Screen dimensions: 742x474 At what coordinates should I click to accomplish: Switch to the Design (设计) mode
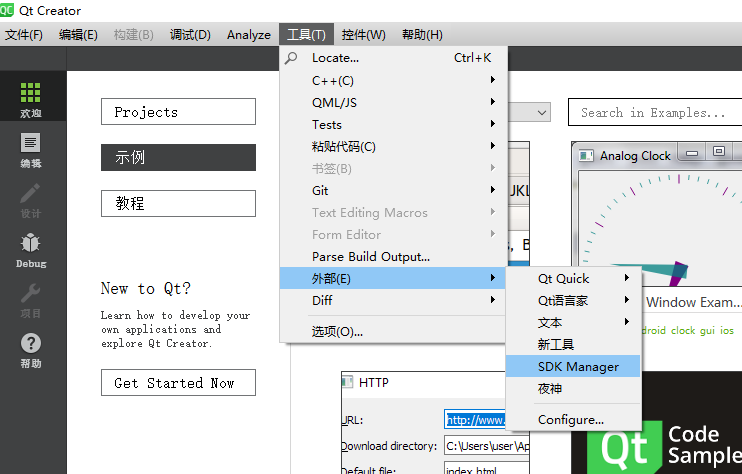click(31, 200)
